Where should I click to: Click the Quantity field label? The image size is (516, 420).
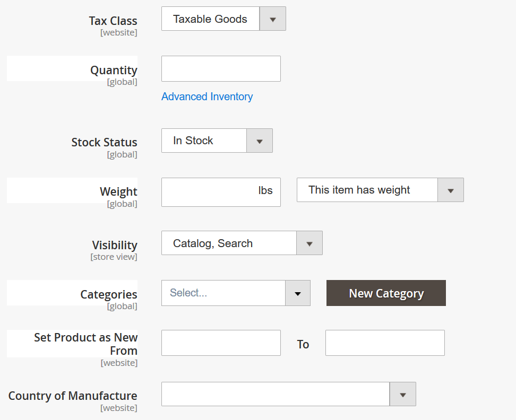coord(114,71)
